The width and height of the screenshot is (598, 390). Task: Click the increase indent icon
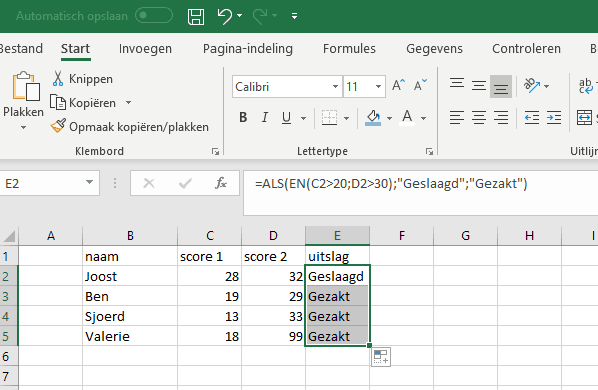[x=554, y=117]
